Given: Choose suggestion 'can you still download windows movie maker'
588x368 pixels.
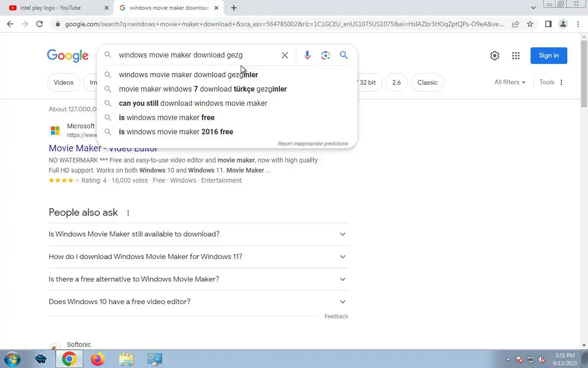Looking at the screenshot, I should pyautogui.click(x=227, y=103).
